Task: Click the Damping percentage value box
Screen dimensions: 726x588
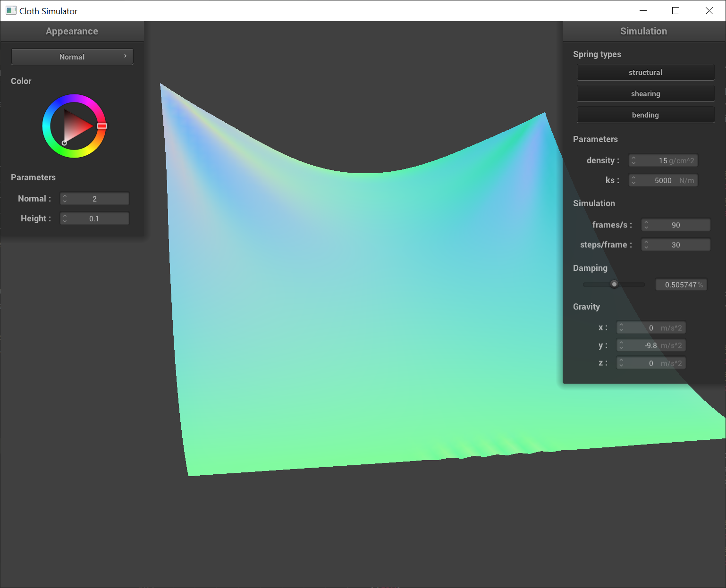Action: [681, 285]
